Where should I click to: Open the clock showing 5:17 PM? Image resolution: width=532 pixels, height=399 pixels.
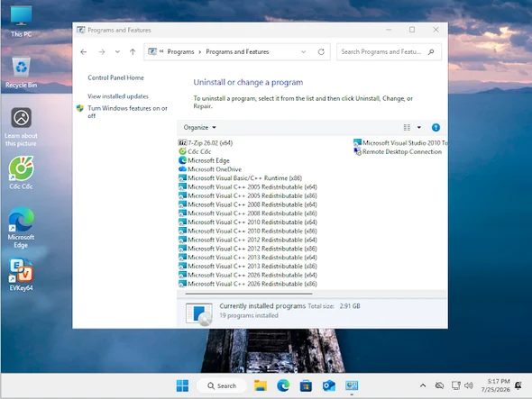coord(496,385)
